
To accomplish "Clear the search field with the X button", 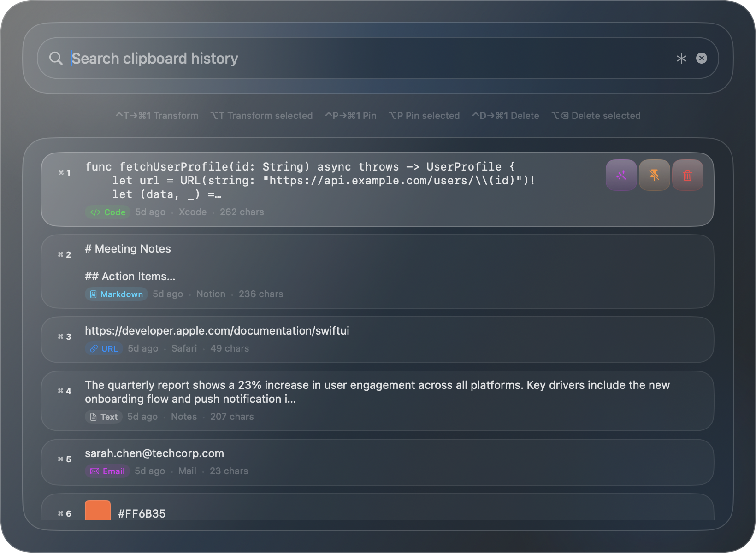I will point(702,58).
